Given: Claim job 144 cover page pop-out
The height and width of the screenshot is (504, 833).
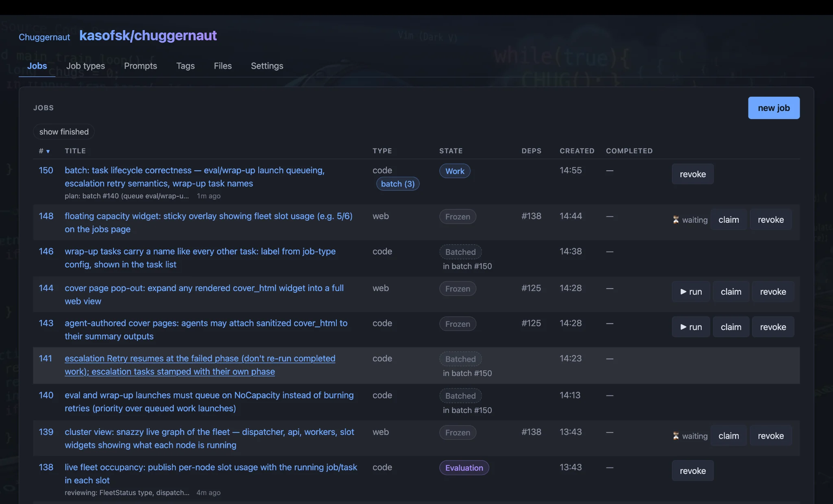Looking at the screenshot, I should tap(731, 292).
